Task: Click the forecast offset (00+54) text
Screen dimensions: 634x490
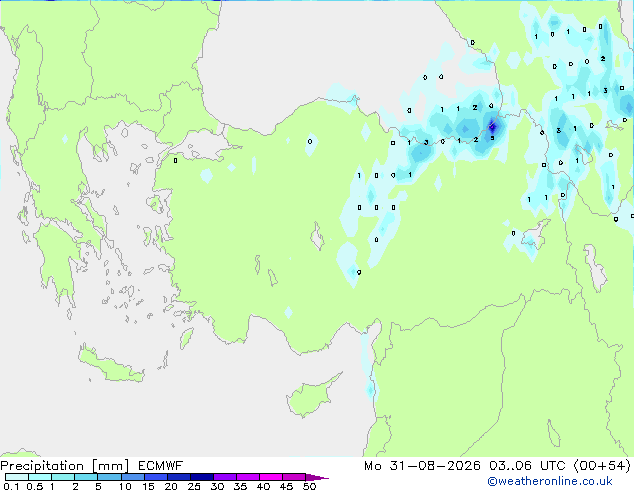Action: pos(602,466)
